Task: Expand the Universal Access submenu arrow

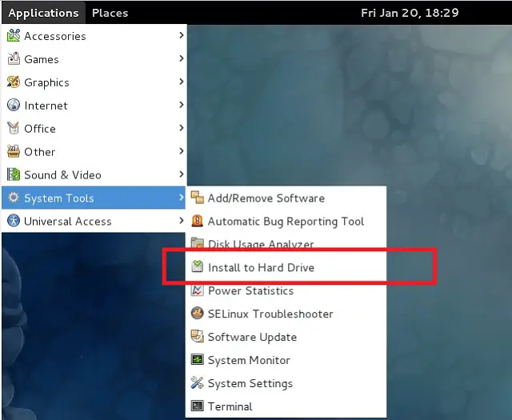Action: pos(182,221)
